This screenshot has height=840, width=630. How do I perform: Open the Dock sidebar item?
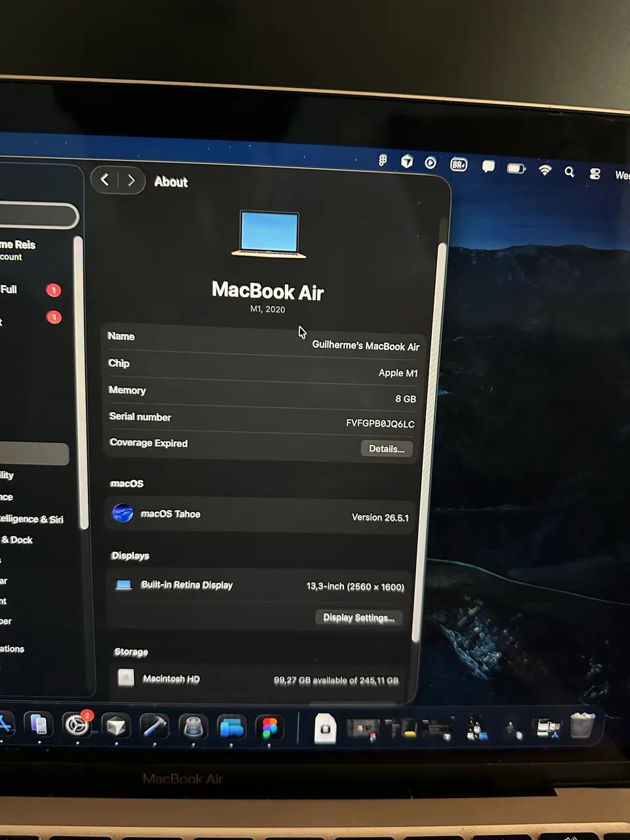click(18, 539)
